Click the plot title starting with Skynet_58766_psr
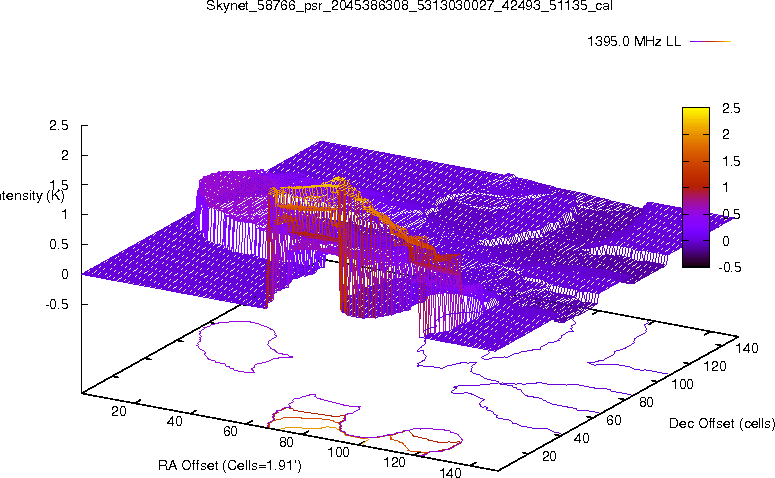Screen dimensions: 775x478 click(409, 5)
